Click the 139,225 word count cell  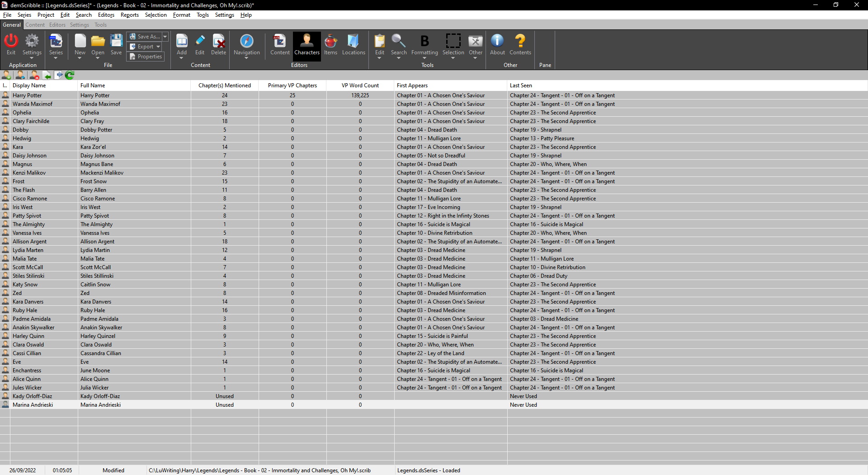[x=360, y=95]
